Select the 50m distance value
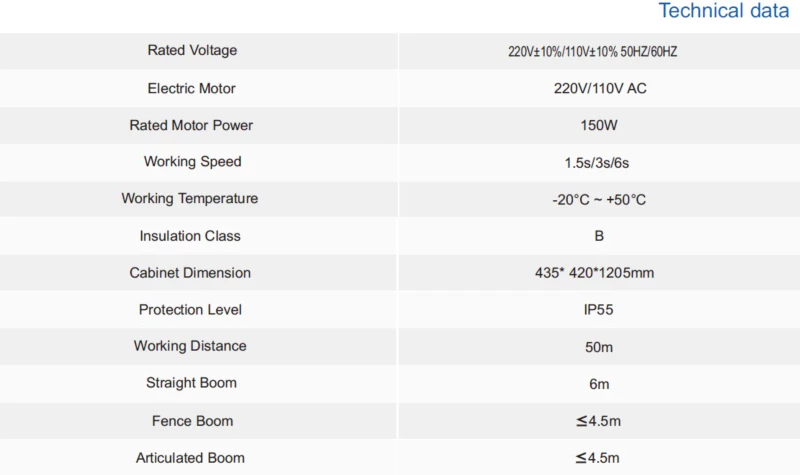This screenshot has width=800, height=475. click(x=598, y=347)
